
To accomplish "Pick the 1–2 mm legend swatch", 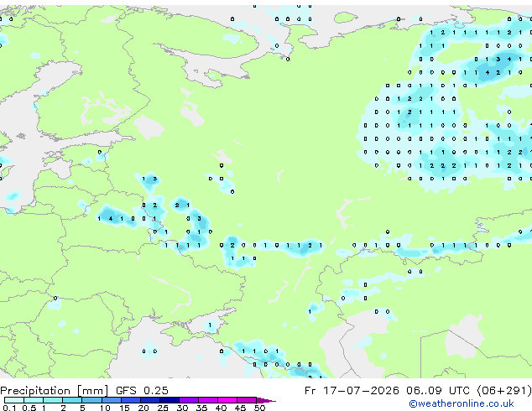I will point(53,400).
